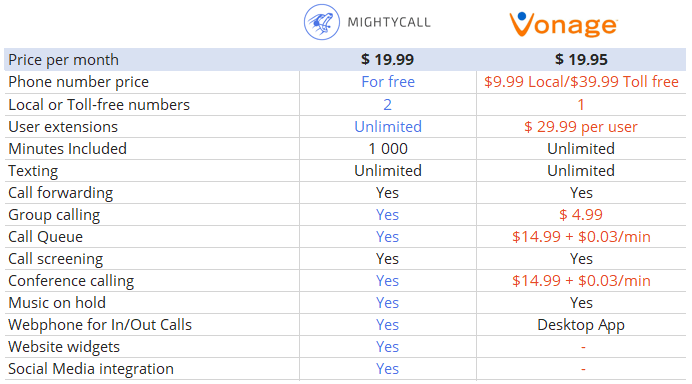Click the Unlimited user extensions cell
Image resolution: width=692 pixels, height=384 pixels.
pyautogui.click(x=388, y=127)
